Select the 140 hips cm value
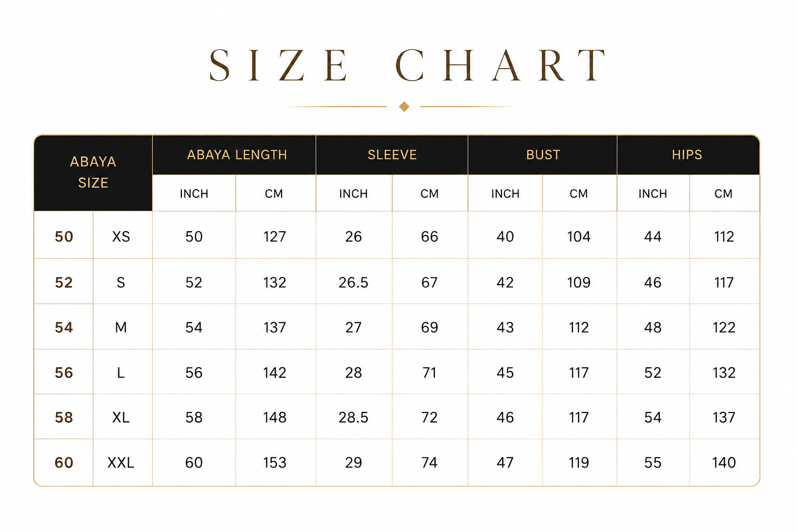 [724, 462]
